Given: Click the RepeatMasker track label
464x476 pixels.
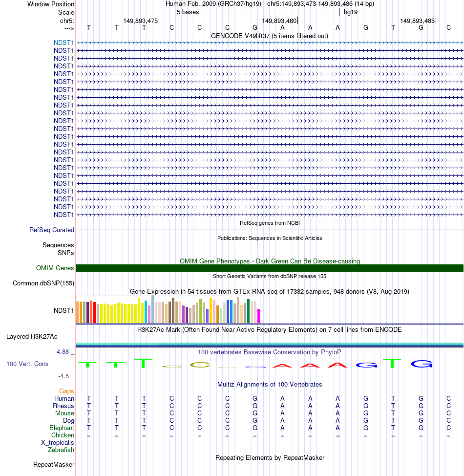Looking at the screenshot, I should pos(54,464).
